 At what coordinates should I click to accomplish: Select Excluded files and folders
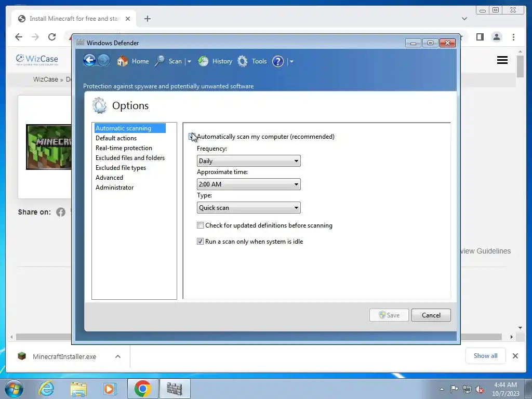click(130, 158)
